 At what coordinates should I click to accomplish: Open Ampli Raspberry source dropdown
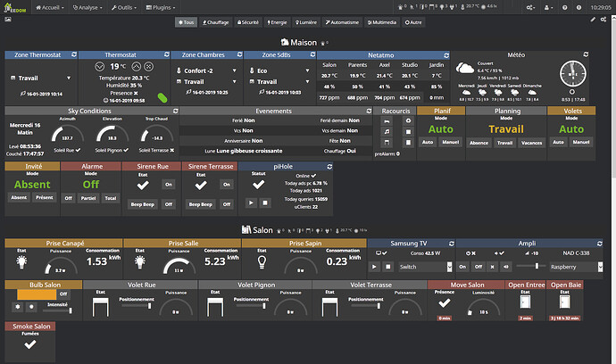point(576,267)
